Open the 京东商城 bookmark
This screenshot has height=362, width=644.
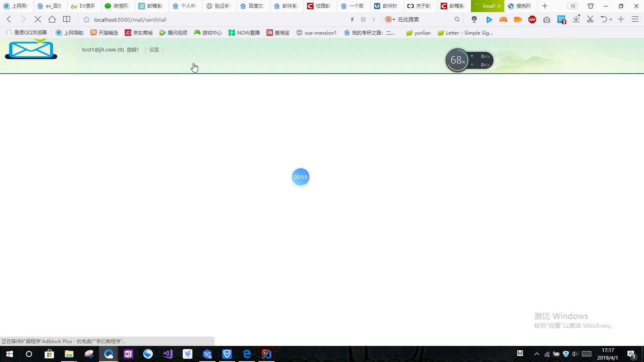[x=139, y=33]
